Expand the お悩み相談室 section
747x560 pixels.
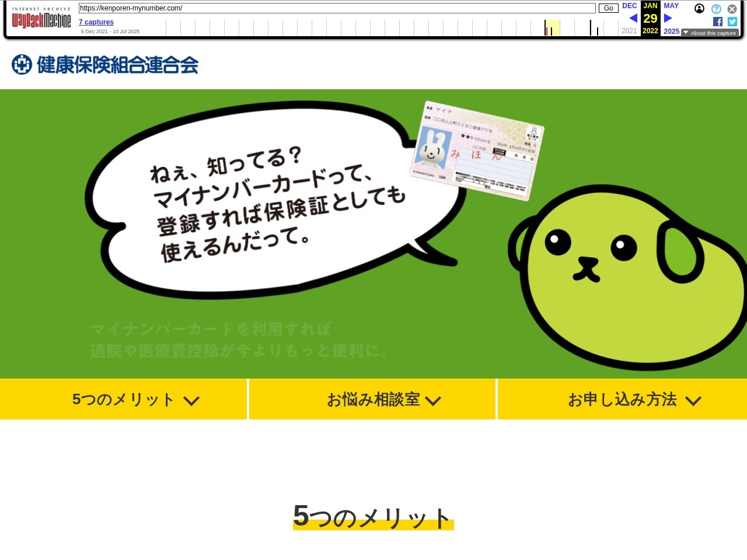pyautogui.click(x=373, y=400)
